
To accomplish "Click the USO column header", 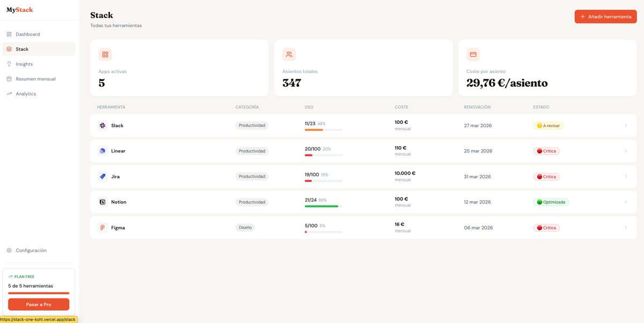I will (309, 107).
